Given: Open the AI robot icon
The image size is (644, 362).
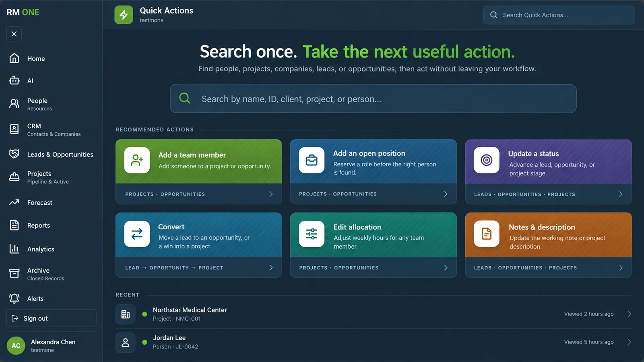Looking at the screenshot, I should pos(14,80).
